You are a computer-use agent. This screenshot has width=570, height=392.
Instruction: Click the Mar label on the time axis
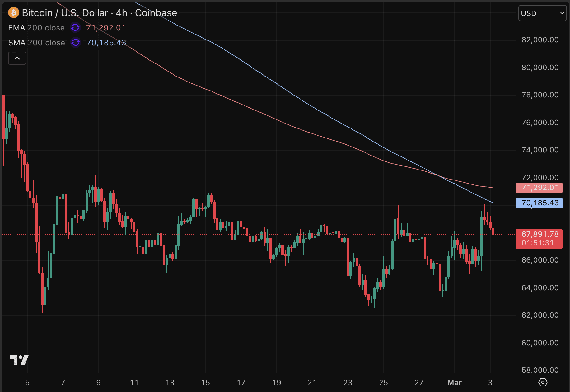coord(454,382)
